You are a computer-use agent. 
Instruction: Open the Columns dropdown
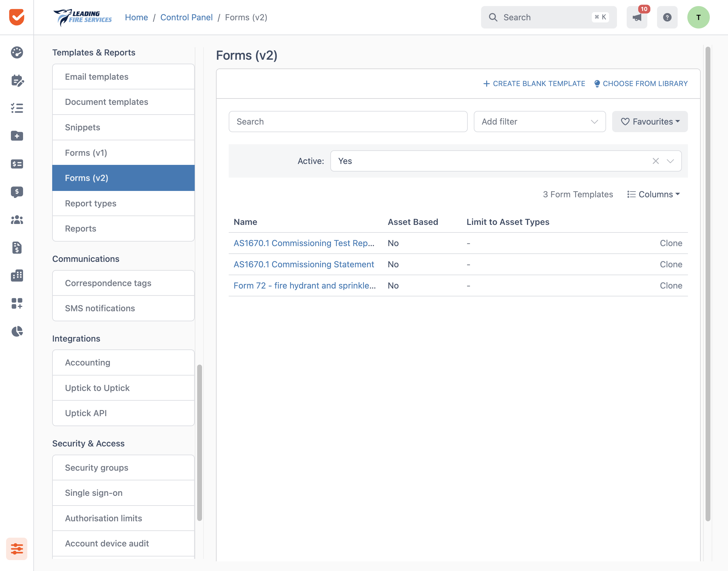[653, 194]
